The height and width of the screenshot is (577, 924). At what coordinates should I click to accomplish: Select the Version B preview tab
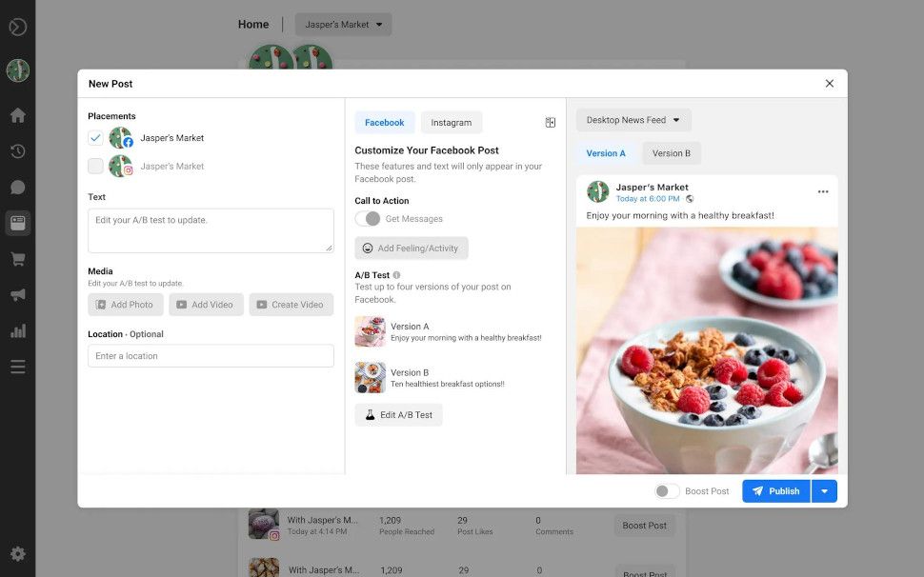(x=672, y=152)
